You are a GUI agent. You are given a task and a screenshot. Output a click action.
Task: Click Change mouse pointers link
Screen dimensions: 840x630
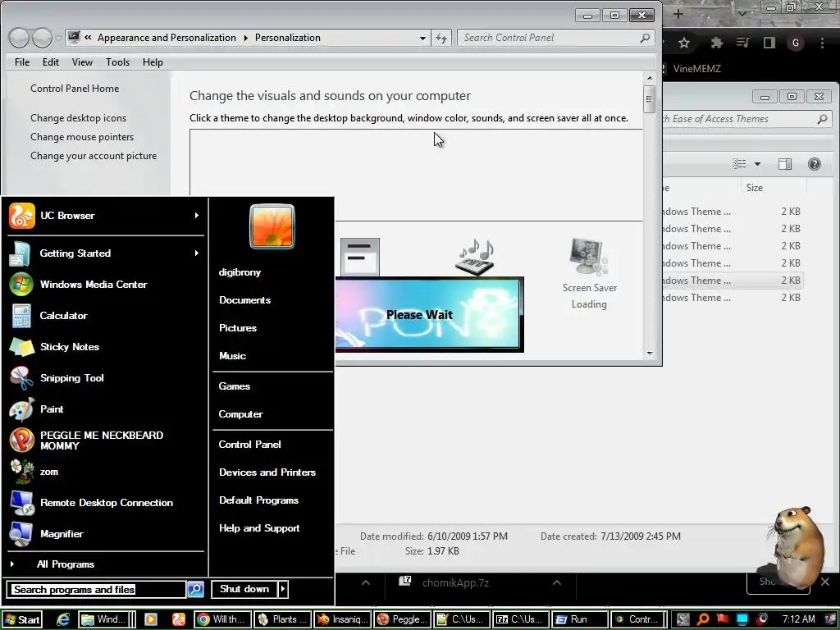[x=82, y=137]
